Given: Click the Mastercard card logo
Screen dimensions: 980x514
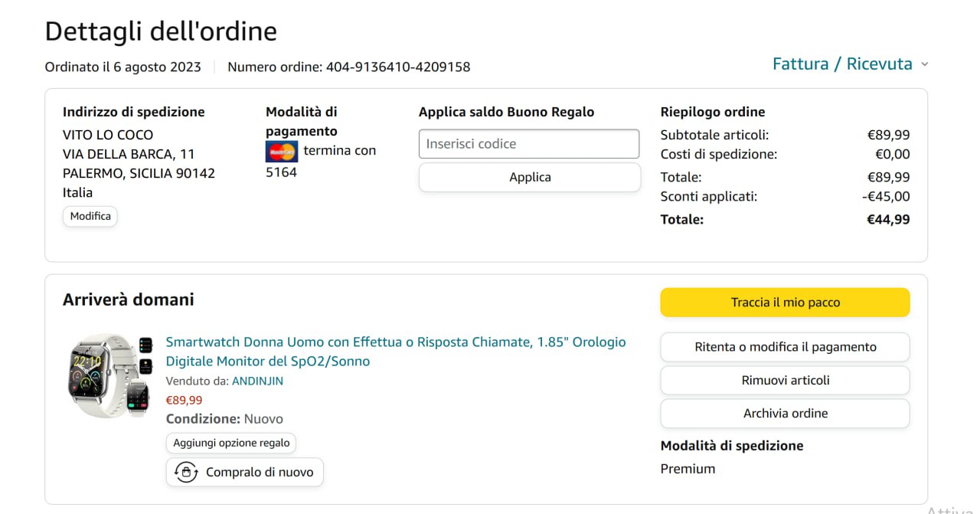Looking at the screenshot, I should (x=282, y=151).
